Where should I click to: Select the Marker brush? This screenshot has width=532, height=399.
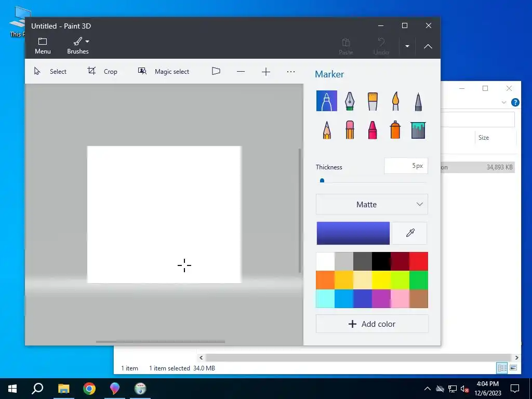pyautogui.click(x=326, y=101)
